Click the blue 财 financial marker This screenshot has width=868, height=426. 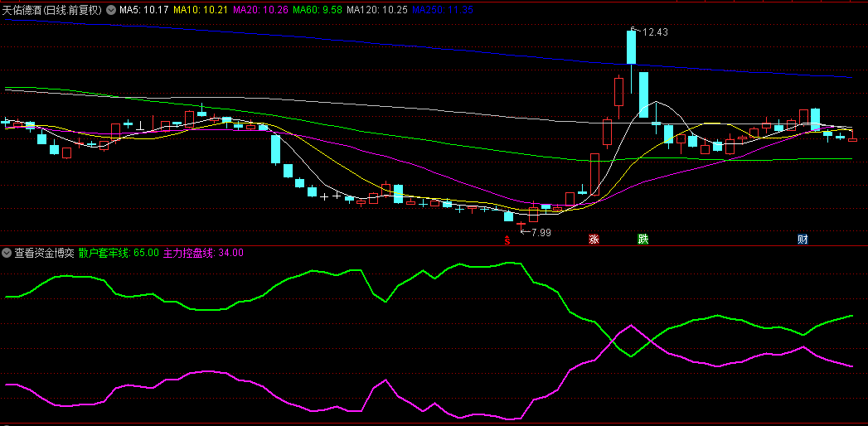click(x=803, y=240)
